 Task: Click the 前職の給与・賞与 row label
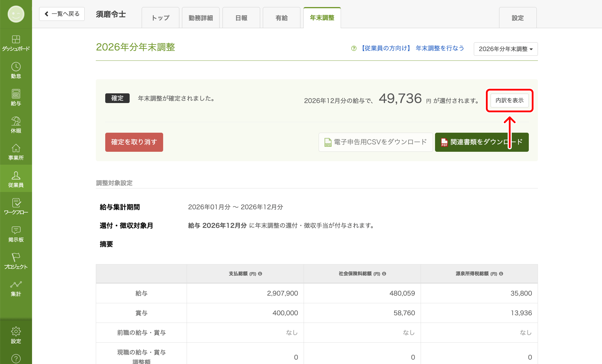coord(141,333)
